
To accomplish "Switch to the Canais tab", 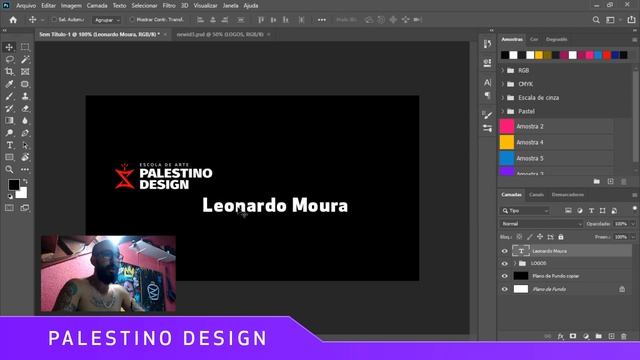I will (536, 195).
